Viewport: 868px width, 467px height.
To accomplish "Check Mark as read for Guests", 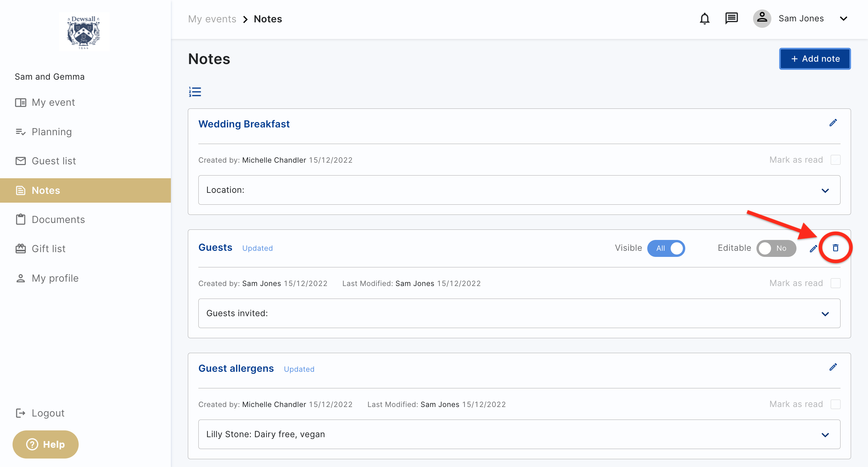I will click(835, 283).
